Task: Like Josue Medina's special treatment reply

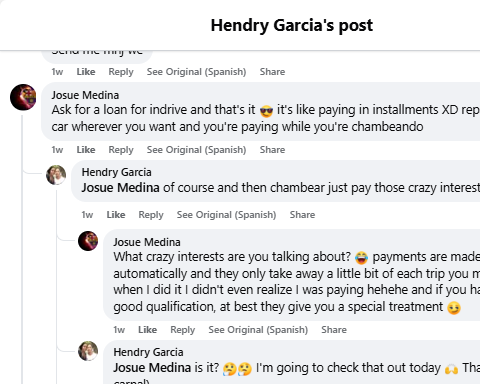Action: pos(147,330)
